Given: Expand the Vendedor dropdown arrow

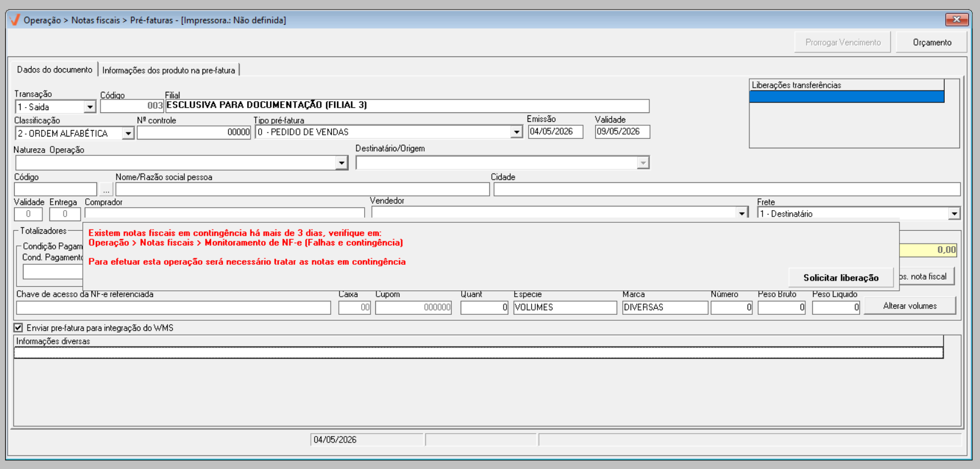Looking at the screenshot, I should pos(742,213).
